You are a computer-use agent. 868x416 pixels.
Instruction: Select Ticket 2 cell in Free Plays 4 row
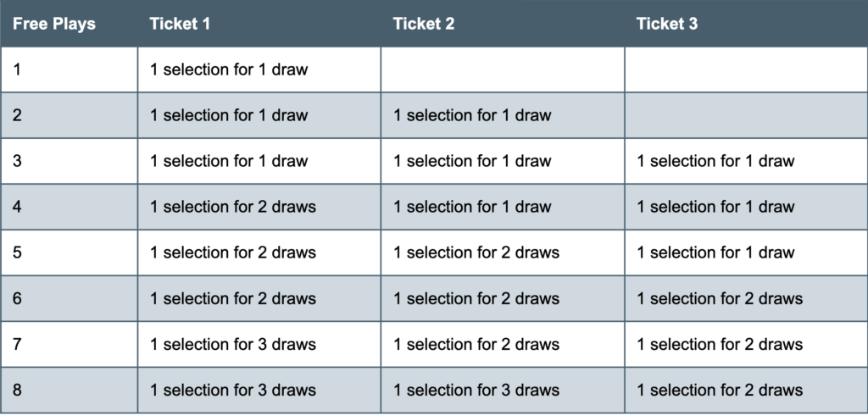pos(503,207)
